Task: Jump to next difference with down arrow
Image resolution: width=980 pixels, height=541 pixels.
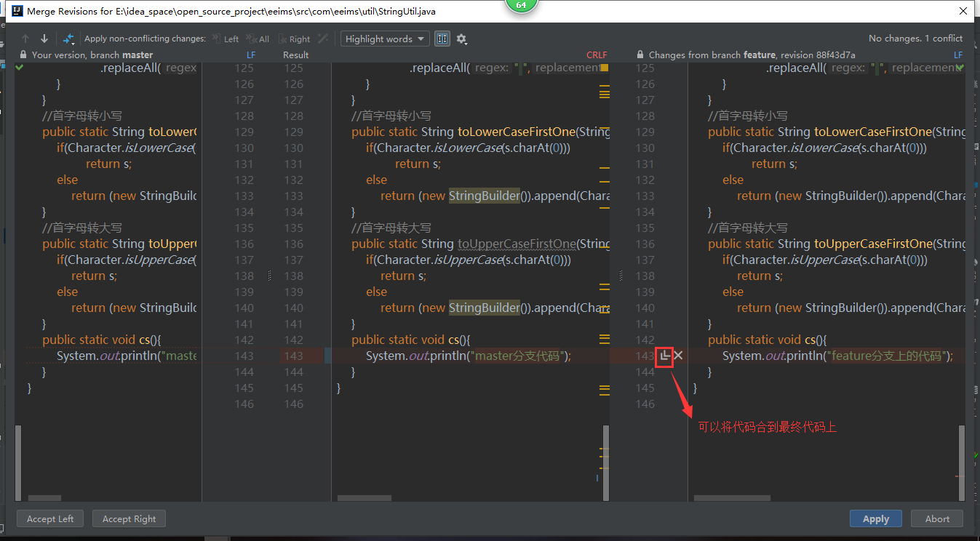Action: (x=44, y=39)
